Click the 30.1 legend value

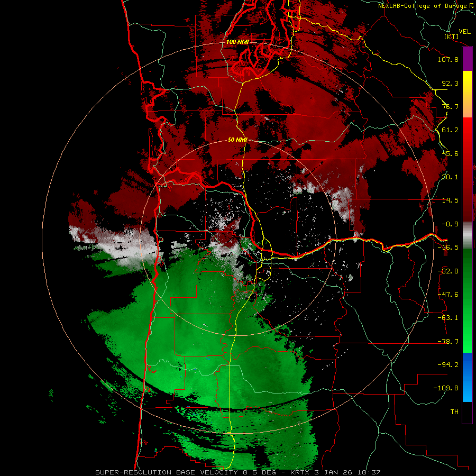[450, 177]
